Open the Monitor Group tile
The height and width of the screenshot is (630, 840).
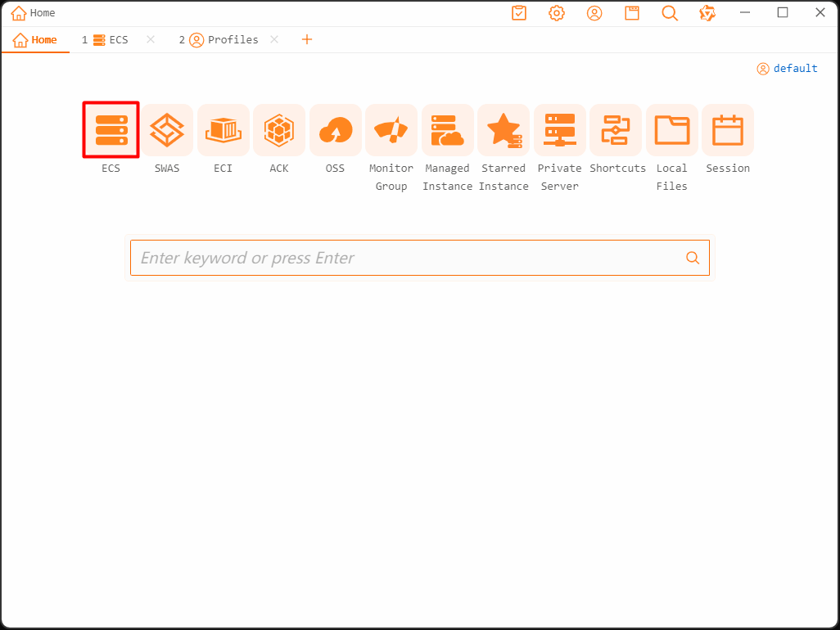pyautogui.click(x=391, y=130)
